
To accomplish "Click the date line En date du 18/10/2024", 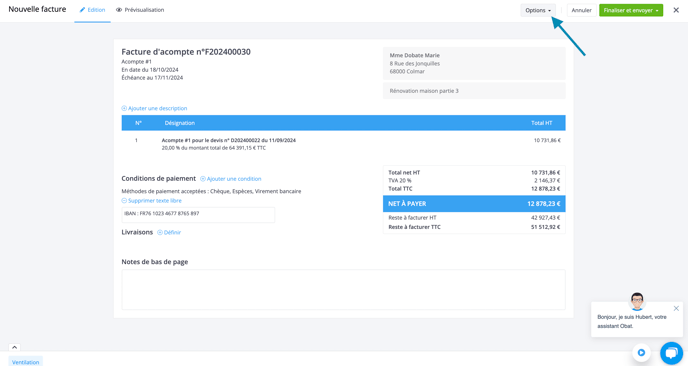I will [x=150, y=70].
